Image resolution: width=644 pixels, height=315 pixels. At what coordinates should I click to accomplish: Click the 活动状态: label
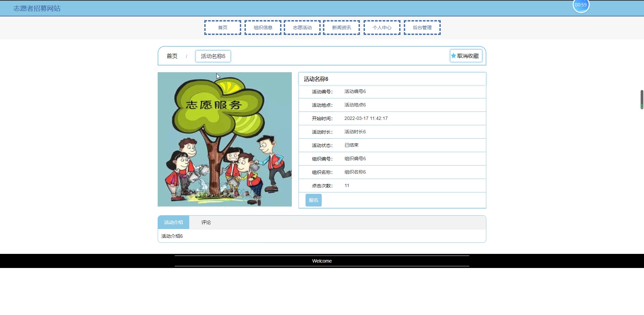(322, 145)
